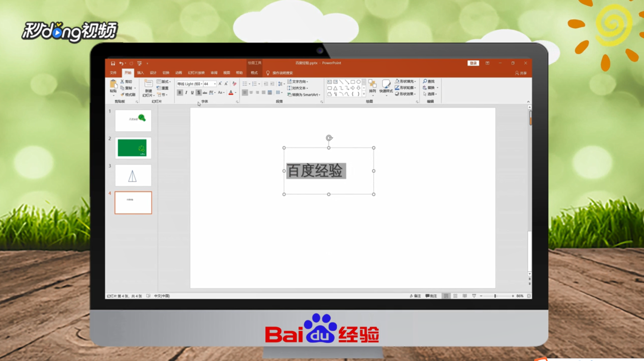Image resolution: width=644 pixels, height=361 pixels.
Task: Toggle right text alignment
Action: tap(257, 93)
